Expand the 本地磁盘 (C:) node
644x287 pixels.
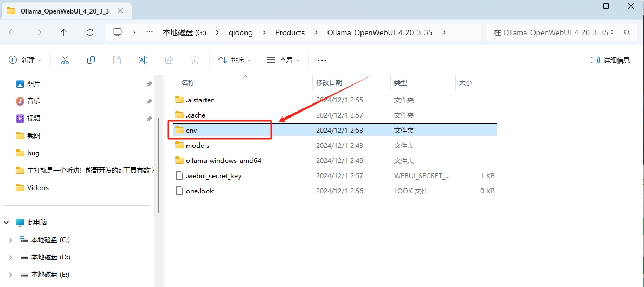pyautogui.click(x=11, y=240)
